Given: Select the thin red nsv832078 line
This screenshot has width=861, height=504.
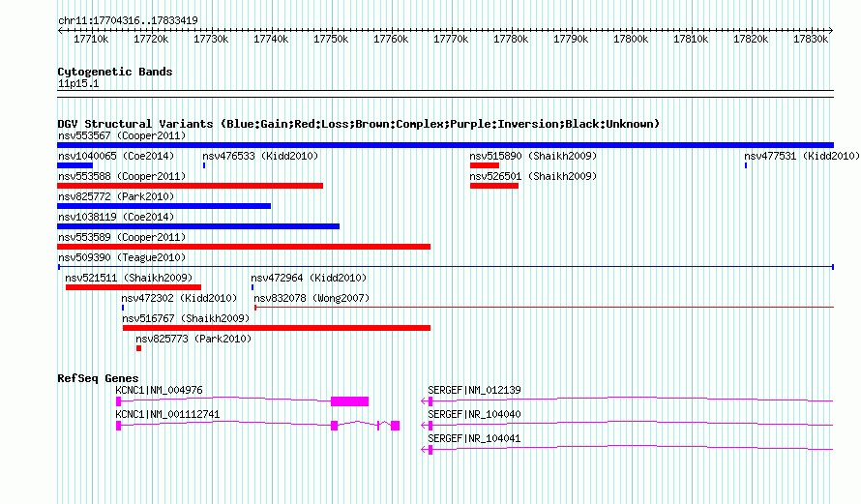Looking at the screenshot, I should click(544, 308).
